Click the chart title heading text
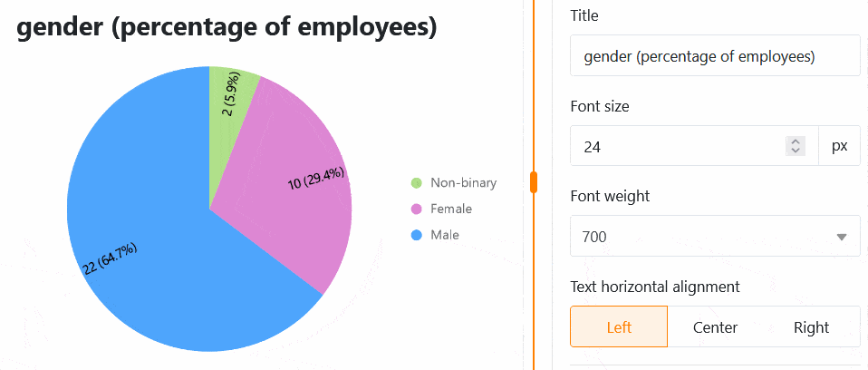Viewport: 868px width, 370px height. coord(227,28)
